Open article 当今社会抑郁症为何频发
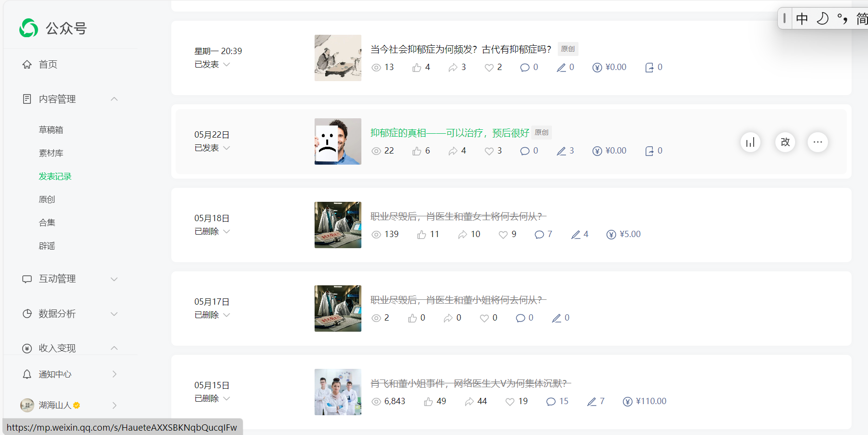The image size is (868, 435). (461, 49)
